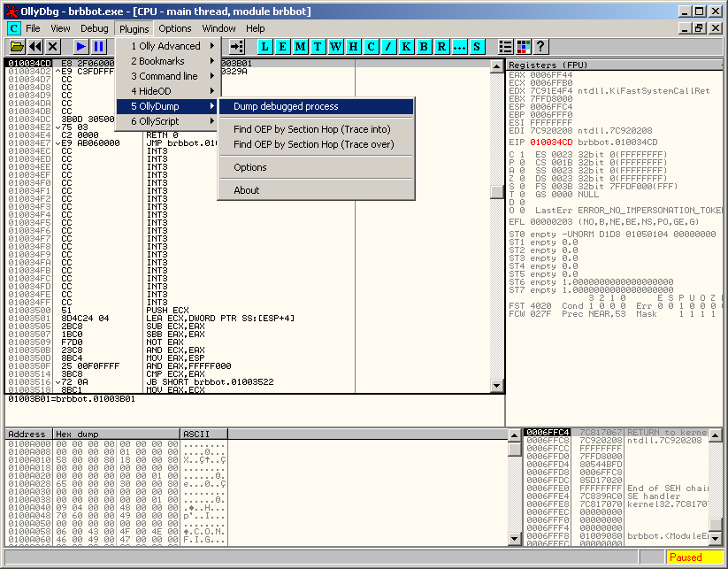Click the Help question mark icon
This screenshot has width=728, height=569.
pos(540,46)
